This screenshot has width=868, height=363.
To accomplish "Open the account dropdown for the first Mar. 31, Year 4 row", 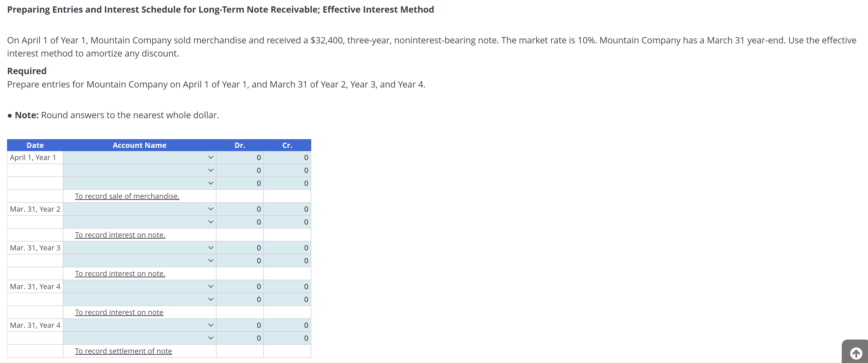I will point(211,286).
